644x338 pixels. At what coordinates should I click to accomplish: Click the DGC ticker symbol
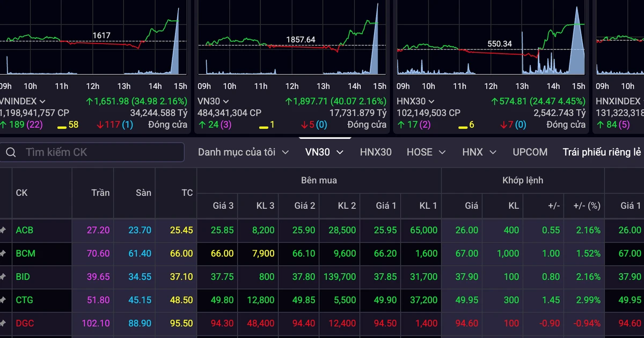pyautogui.click(x=25, y=324)
